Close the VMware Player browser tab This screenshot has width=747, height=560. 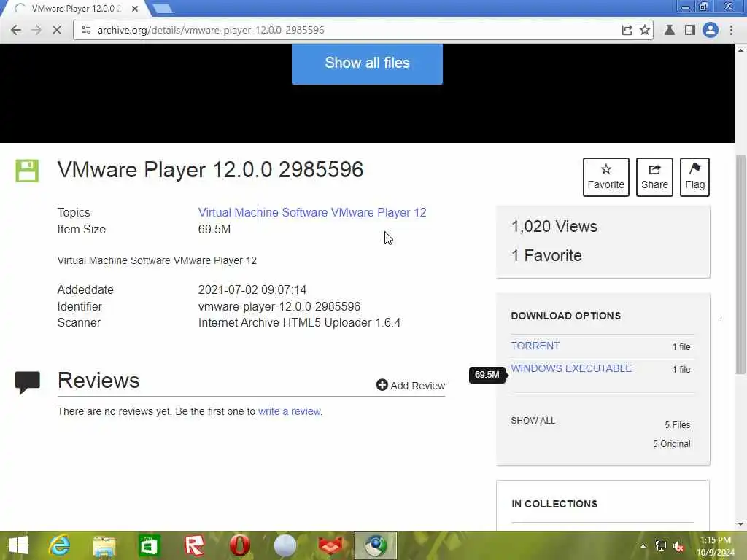tap(135, 9)
